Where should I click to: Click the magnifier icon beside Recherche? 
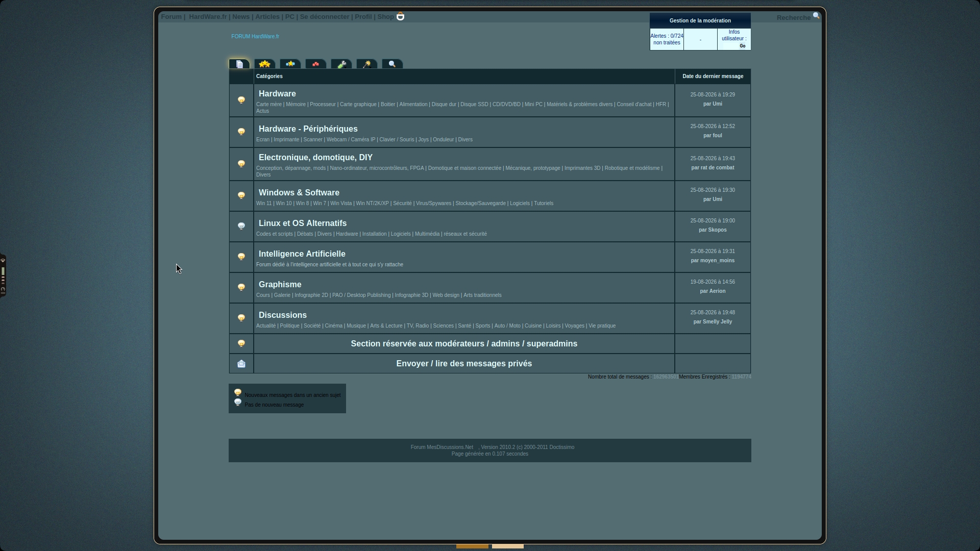pos(816,16)
